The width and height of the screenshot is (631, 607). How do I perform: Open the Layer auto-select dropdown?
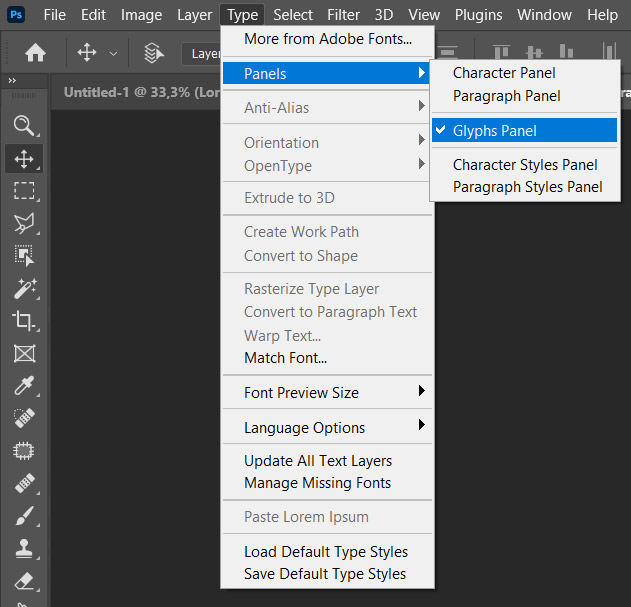(x=201, y=54)
